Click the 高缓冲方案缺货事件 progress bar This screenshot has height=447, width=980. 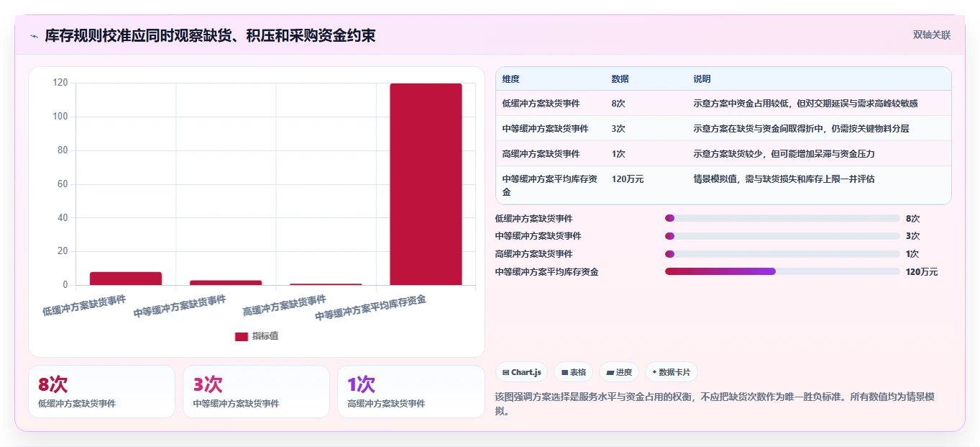tap(782, 253)
